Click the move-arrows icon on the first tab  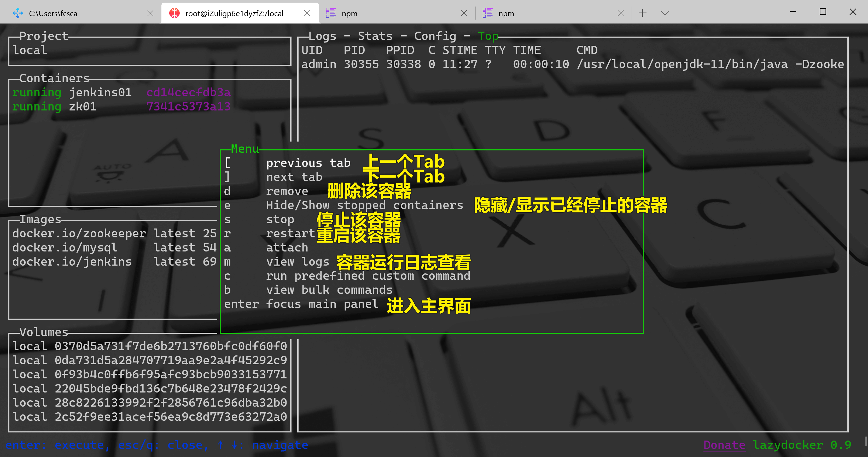click(x=18, y=13)
